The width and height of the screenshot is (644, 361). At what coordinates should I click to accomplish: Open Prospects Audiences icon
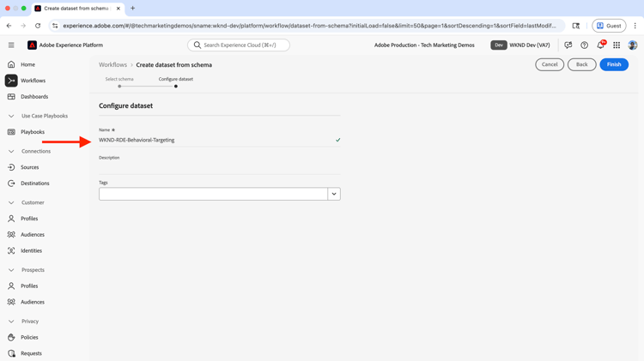click(x=11, y=302)
